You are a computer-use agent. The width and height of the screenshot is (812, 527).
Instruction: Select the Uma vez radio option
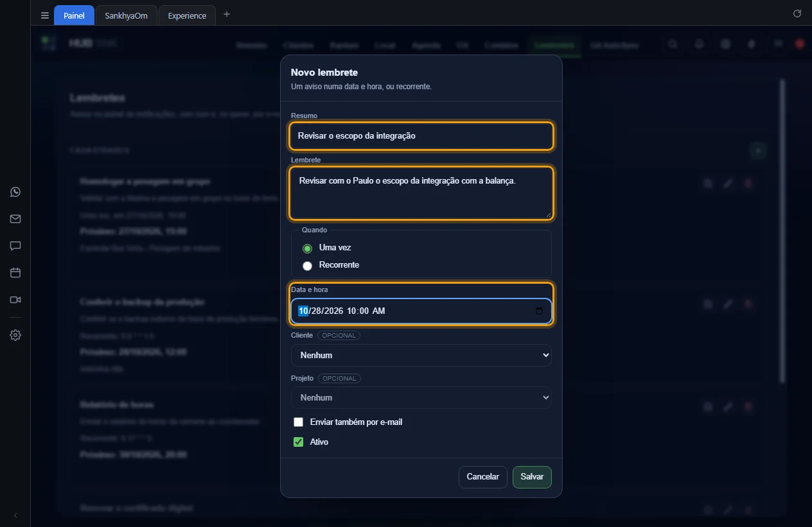307,248
